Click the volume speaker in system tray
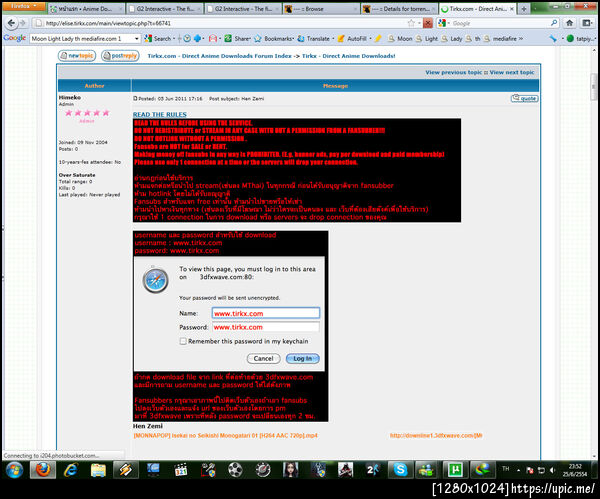Viewport: 600px width, 499px height. pos(552,470)
